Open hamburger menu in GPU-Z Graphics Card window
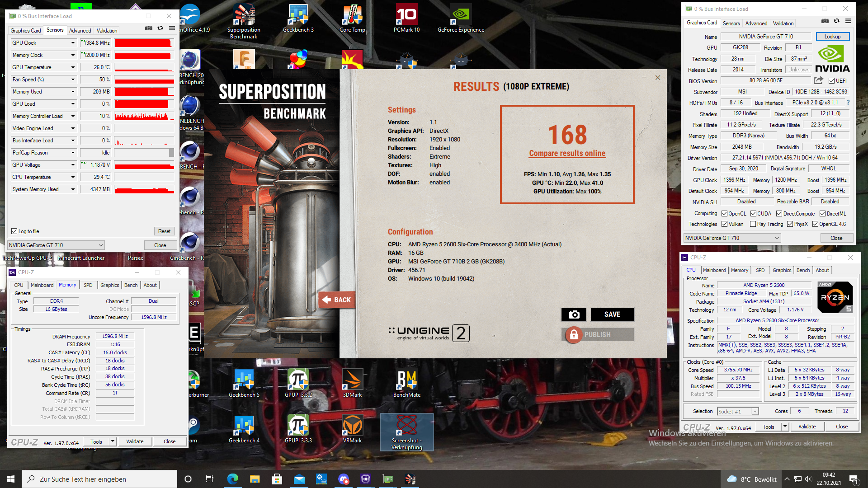Image resolution: width=868 pixels, height=488 pixels. 848,21
